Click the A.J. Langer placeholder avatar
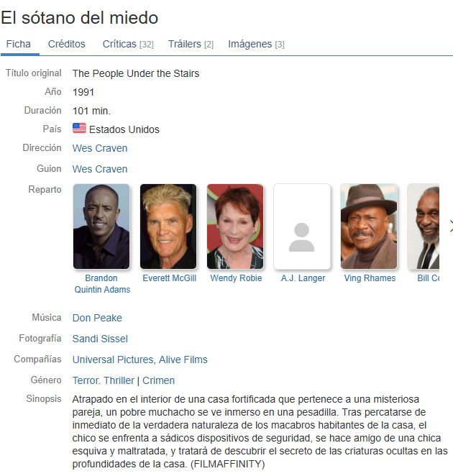This screenshot has width=453, height=476. 302,226
